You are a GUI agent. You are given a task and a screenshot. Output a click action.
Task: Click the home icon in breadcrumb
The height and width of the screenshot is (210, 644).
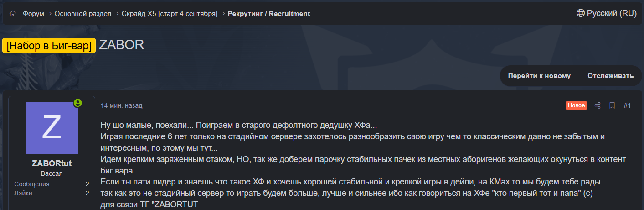click(x=13, y=14)
